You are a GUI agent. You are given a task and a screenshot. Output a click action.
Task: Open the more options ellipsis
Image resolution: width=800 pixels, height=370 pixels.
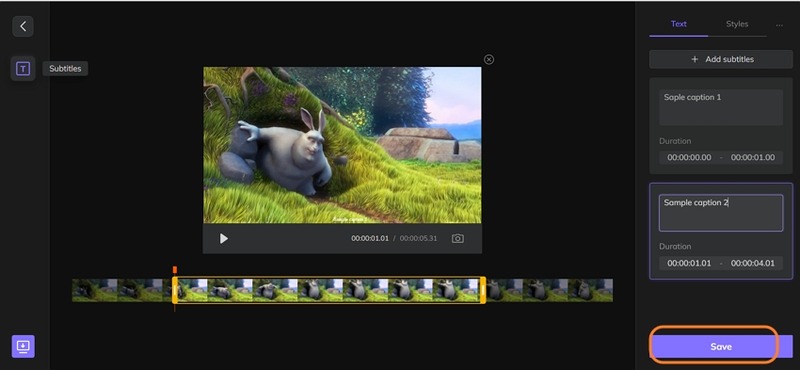[x=779, y=25]
